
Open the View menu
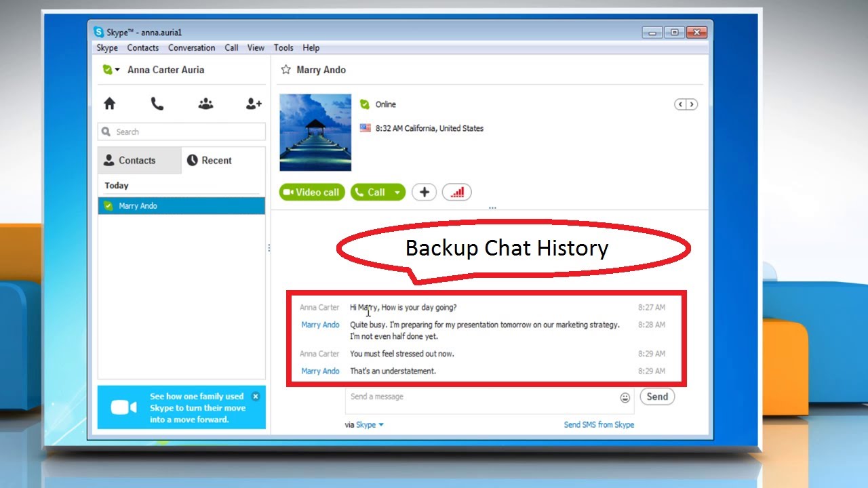256,48
